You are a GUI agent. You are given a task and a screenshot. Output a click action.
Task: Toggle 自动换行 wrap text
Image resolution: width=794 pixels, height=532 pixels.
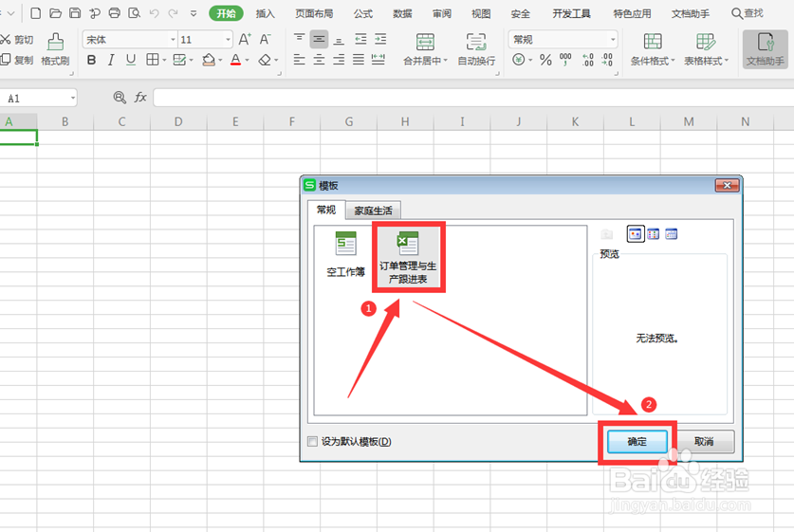point(476,49)
